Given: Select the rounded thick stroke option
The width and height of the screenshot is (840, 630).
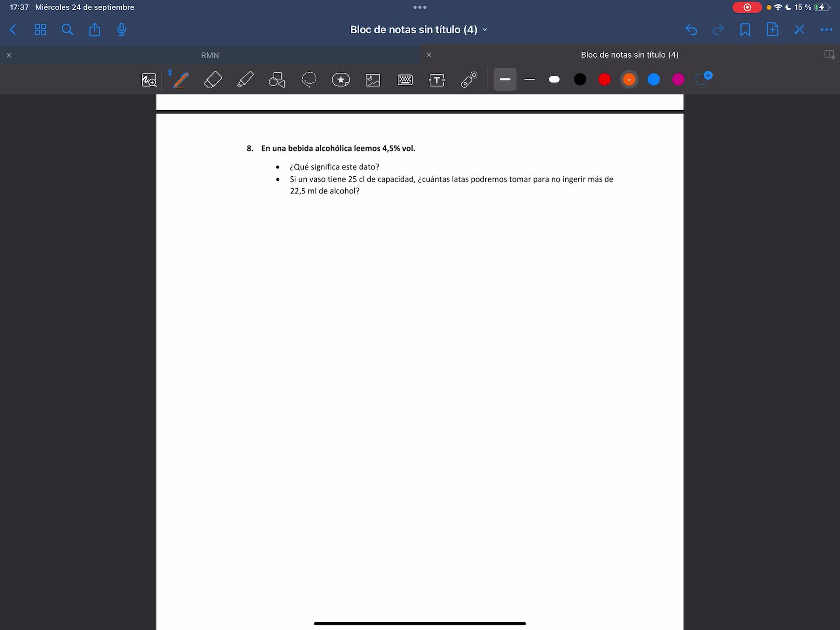Looking at the screenshot, I should tap(554, 80).
